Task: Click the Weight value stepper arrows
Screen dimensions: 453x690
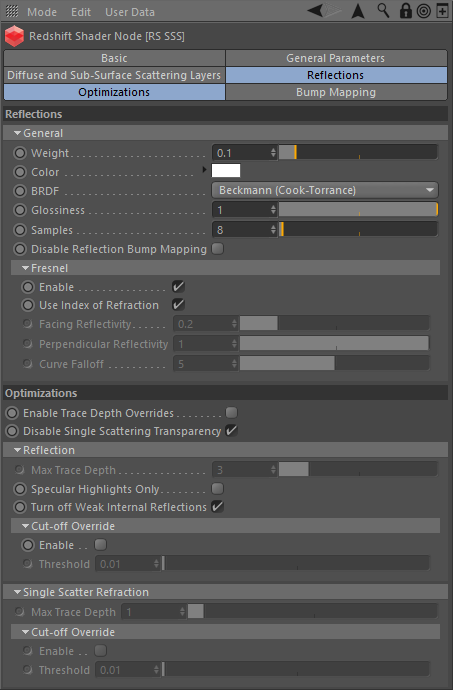Action: pos(273,153)
